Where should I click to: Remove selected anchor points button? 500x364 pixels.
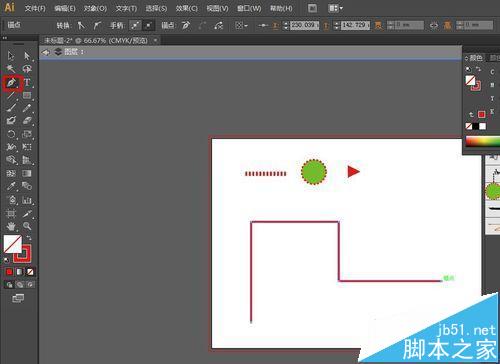186,25
